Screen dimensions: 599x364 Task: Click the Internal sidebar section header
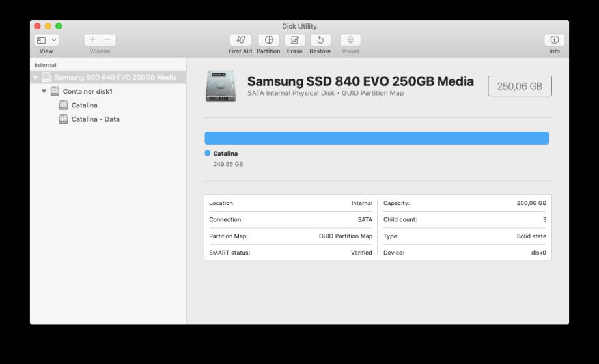pyautogui.click(x=46, y=65)
